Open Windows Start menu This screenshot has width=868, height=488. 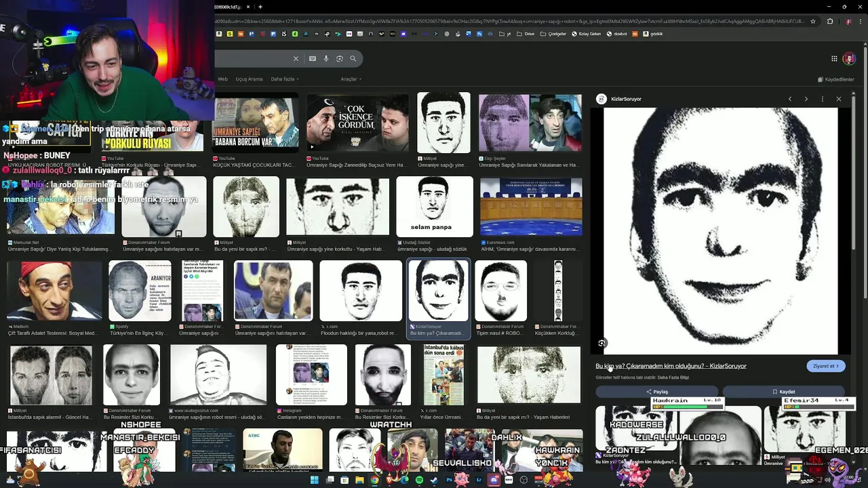[x=315, y=480]
